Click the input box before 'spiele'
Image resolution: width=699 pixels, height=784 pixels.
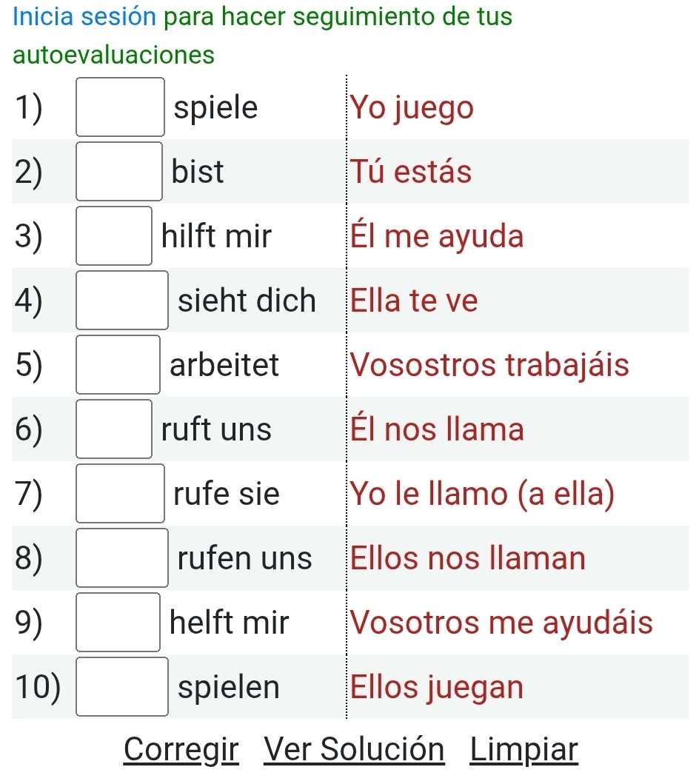(x=119, y=108)
